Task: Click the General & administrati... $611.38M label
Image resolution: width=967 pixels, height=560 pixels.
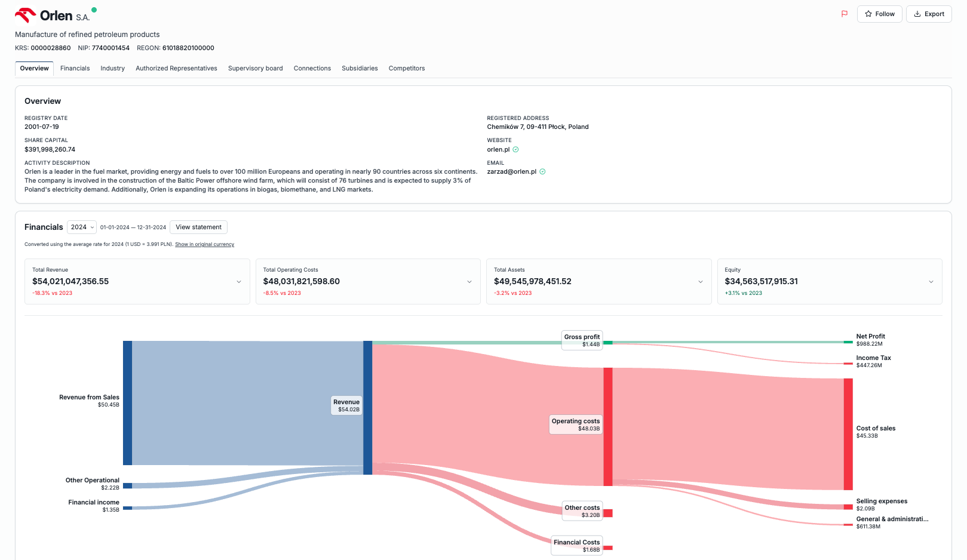Action: click(892, 522)
